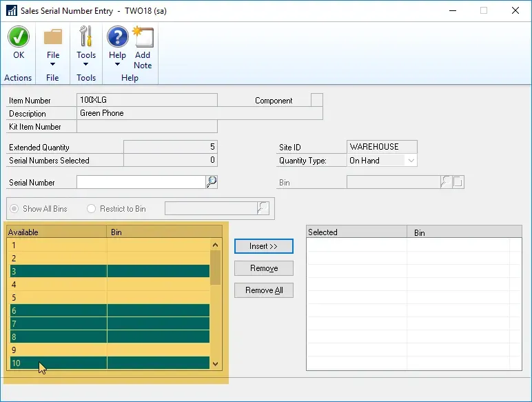
Task: Click the blue Help question mark icon
Action: (117, 38)
